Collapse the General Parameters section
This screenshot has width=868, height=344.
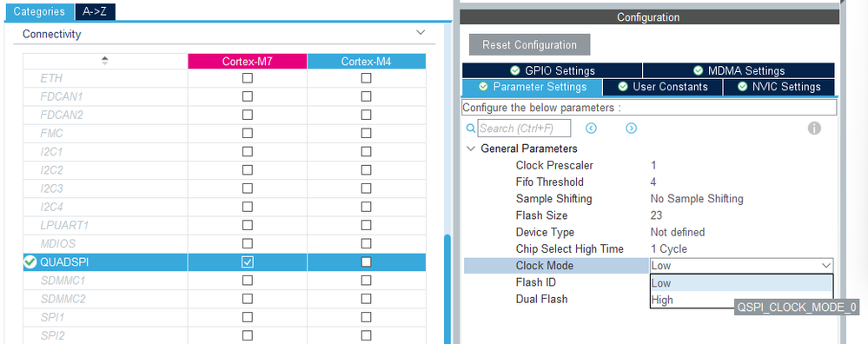point(471,149)
